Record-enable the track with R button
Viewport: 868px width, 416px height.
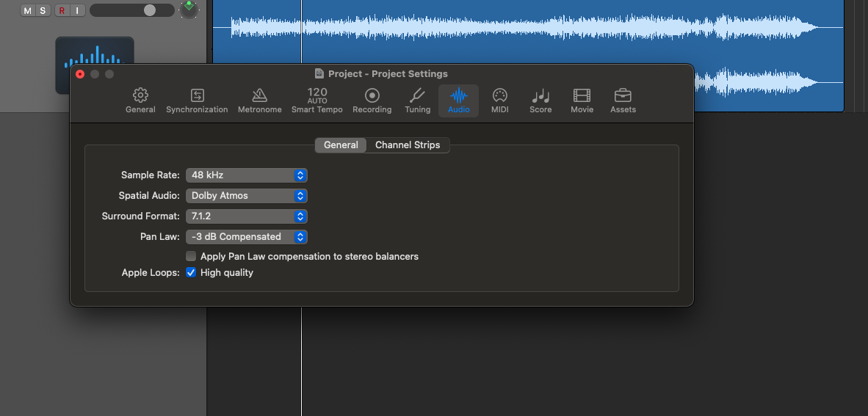(62, 10)
